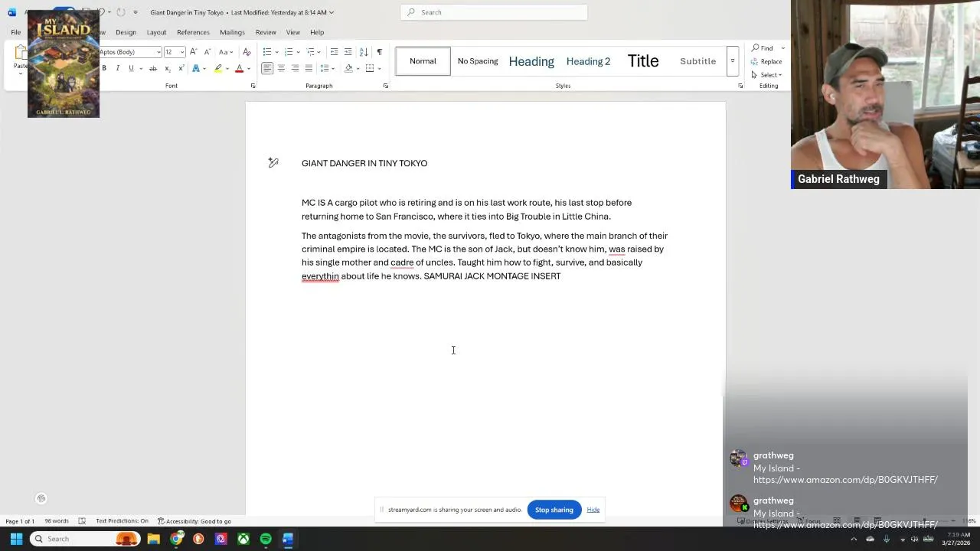The image size is (980, 551).
Task: Switch to the Design tab
Action: click(126, 32)
